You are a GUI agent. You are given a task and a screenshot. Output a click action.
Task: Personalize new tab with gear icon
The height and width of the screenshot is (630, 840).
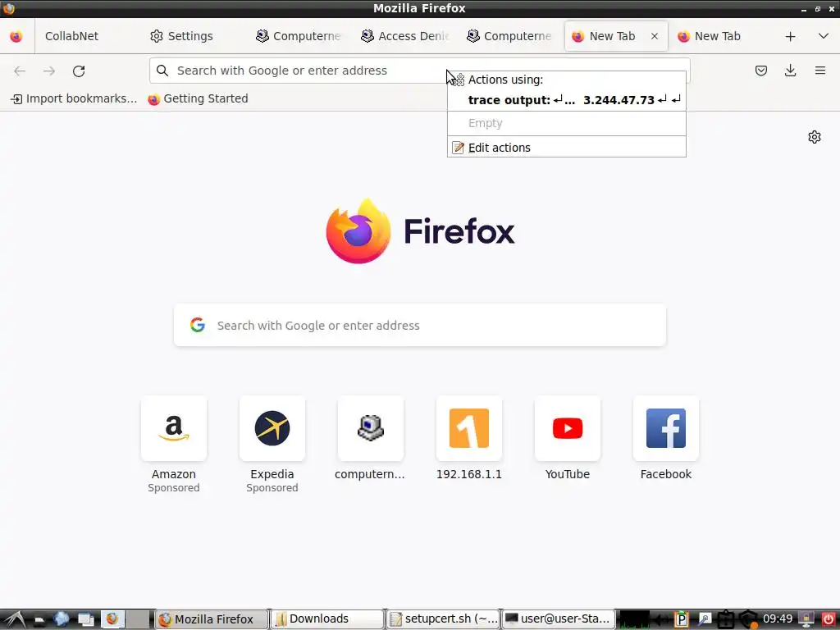(x=815, y=137)
